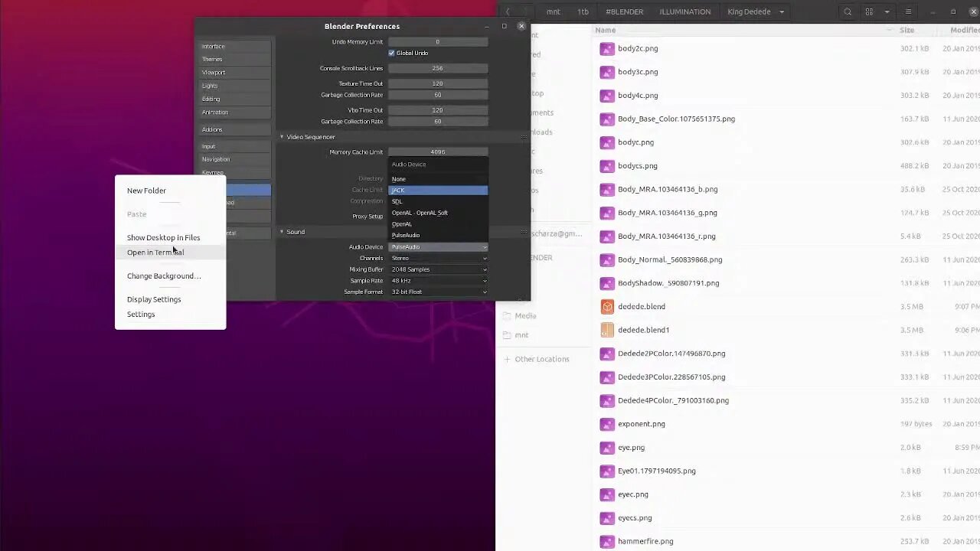Click the Body_MRA.103464136_r.png file icon
The height and width of the screenshot is (551, 980).
pyautogui.click(x=607, y=236)
